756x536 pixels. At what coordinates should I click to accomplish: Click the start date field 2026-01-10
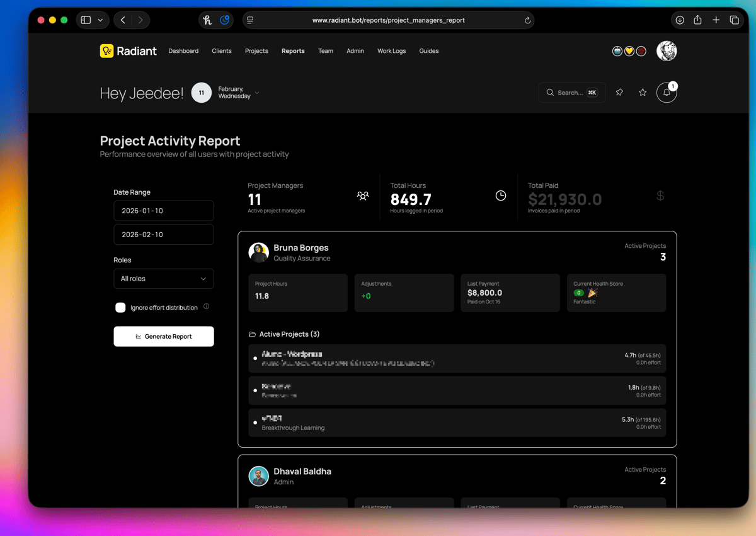(164, 211)
